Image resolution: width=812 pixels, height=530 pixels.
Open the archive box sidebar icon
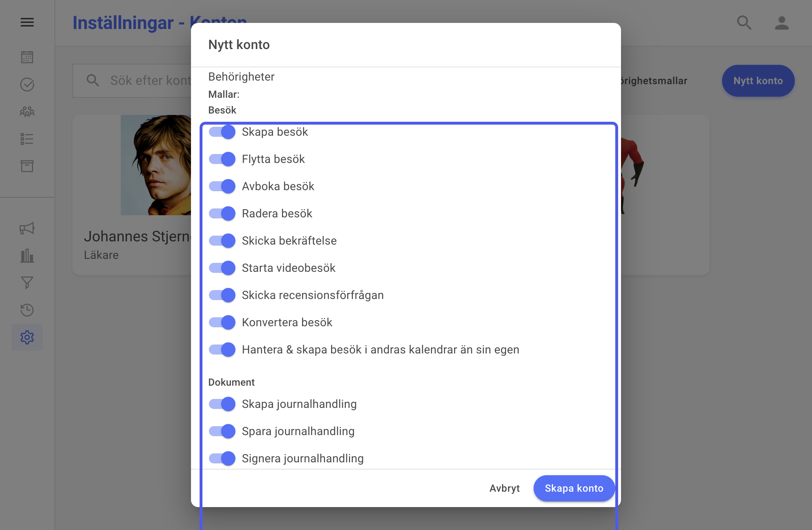[27, 166]
